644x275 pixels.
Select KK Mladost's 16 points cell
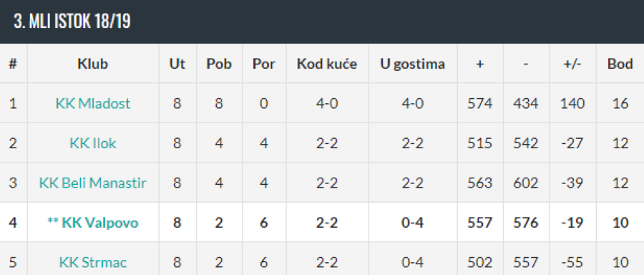coord(620,103)
